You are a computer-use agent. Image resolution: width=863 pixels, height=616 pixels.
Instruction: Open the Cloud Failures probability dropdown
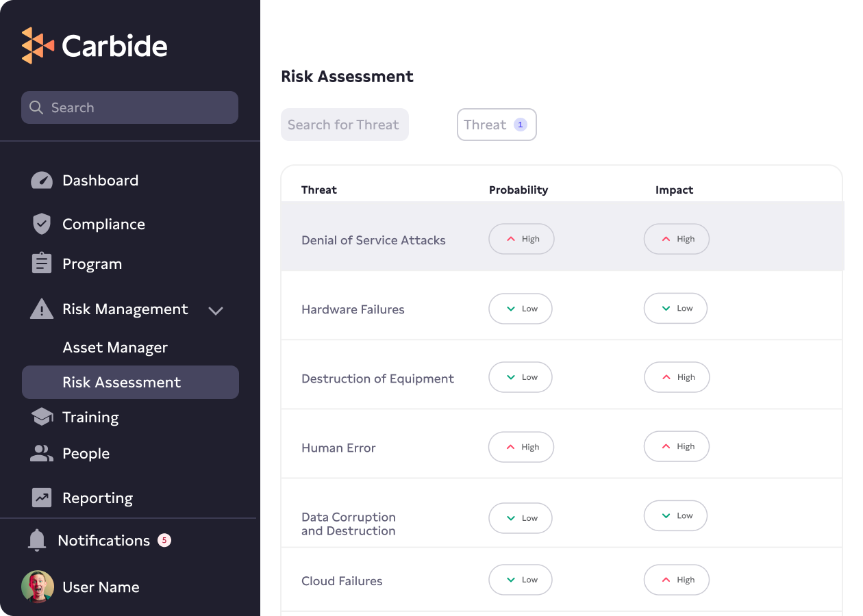521,580
